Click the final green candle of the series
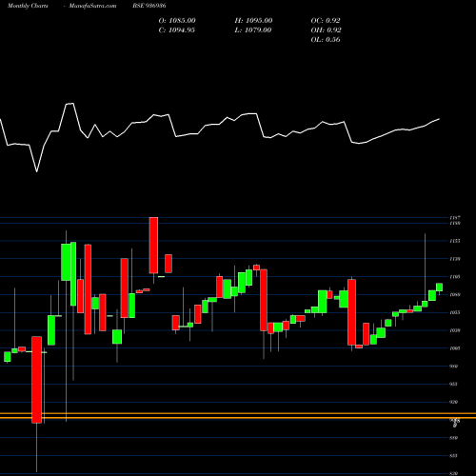 click(x=439, y=288)
